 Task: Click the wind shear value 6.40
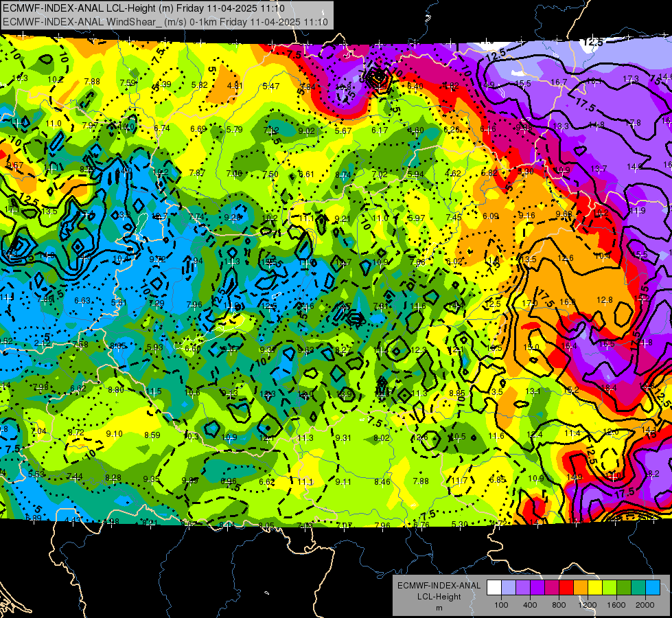pos(415,87)
